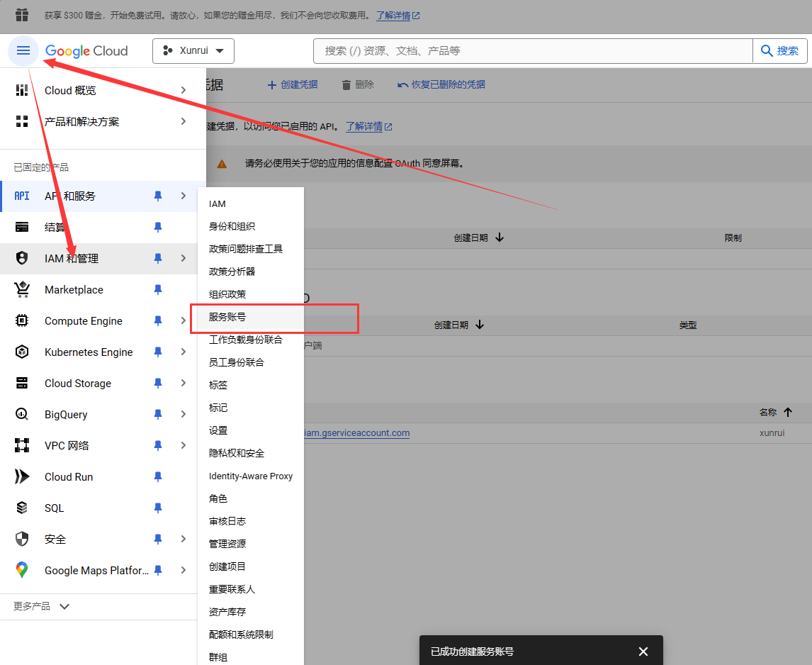This screenshot has width=812, height=665.
Task: Open 了解详情 link in top banner
Action: click(x=397, y=16)
